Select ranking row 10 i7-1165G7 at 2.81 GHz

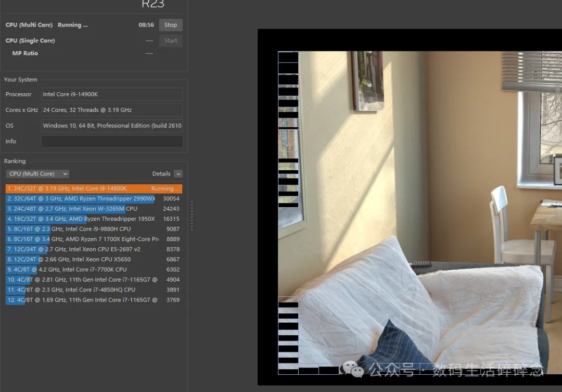point(94,280)
